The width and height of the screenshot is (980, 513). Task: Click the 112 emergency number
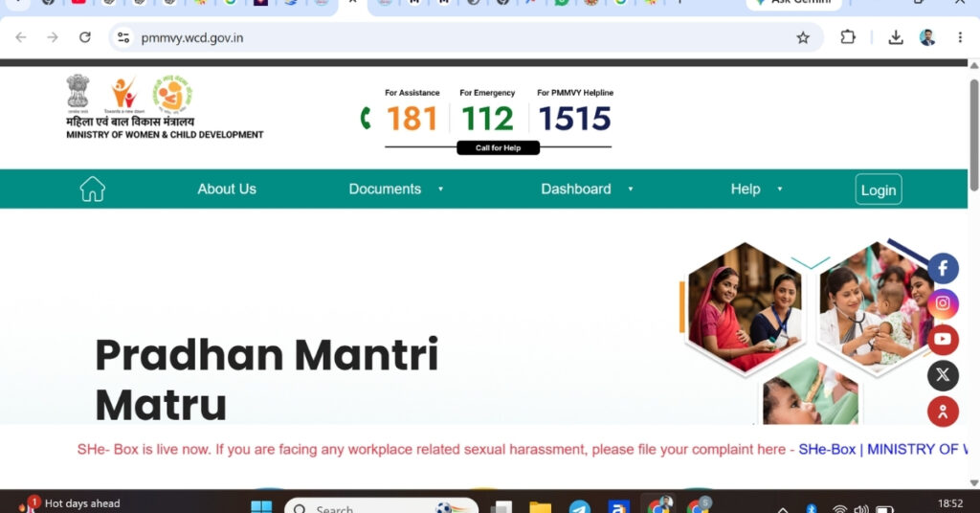pyautogui.click(x=487, y=119)
